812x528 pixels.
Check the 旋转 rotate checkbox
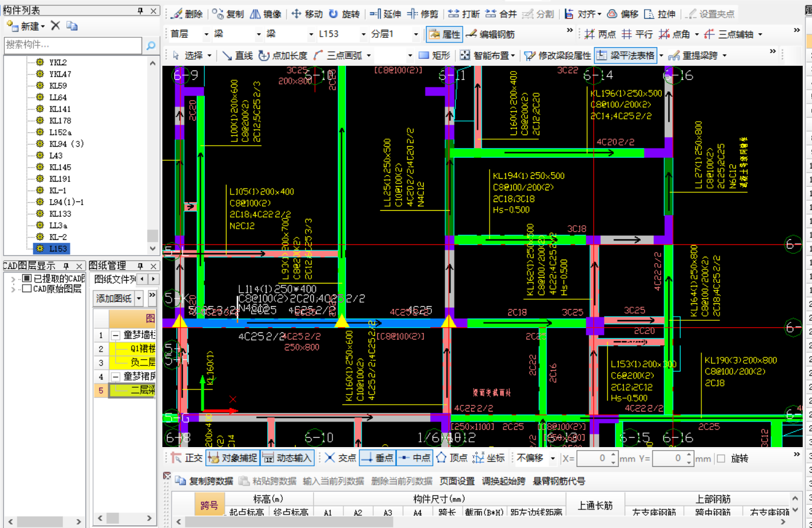point(721,459)
